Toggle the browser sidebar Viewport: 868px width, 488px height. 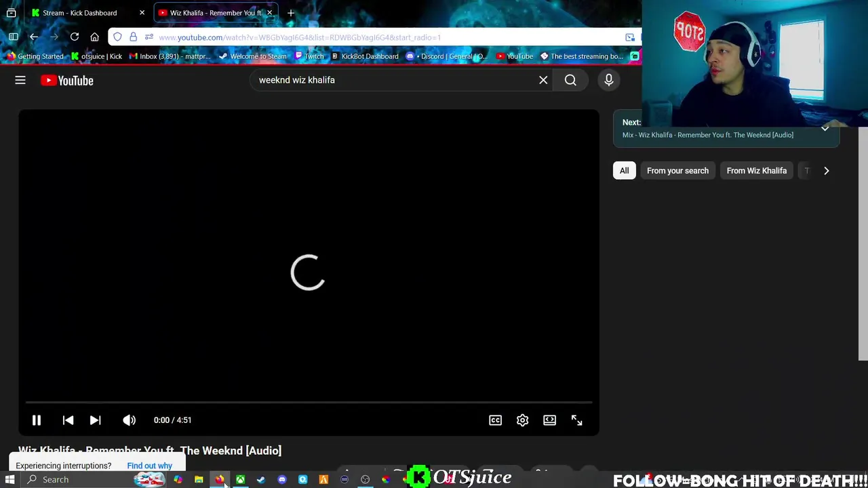click(14, 37)
